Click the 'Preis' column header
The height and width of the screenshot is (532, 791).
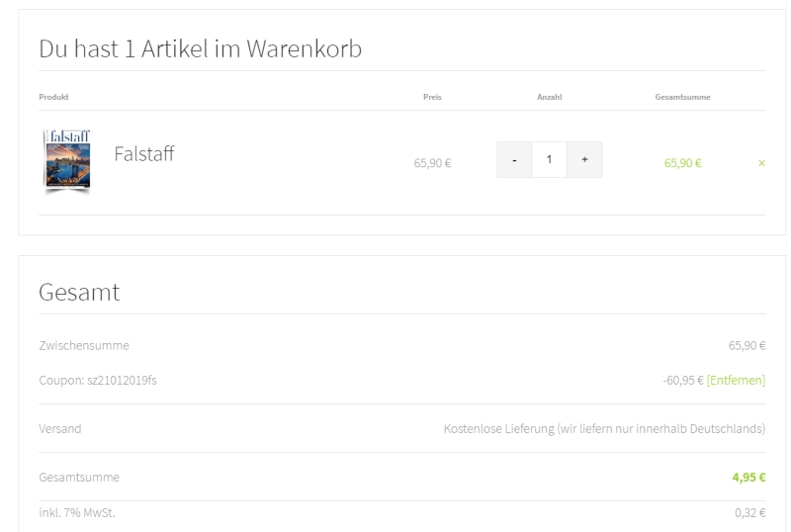[432, 97]
